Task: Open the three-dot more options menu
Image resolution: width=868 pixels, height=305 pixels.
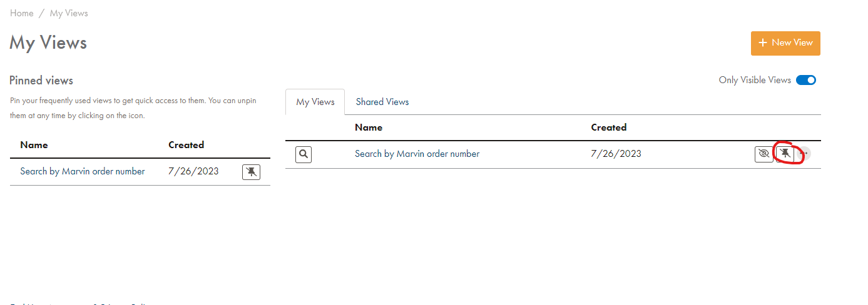Action: point(805,154)
